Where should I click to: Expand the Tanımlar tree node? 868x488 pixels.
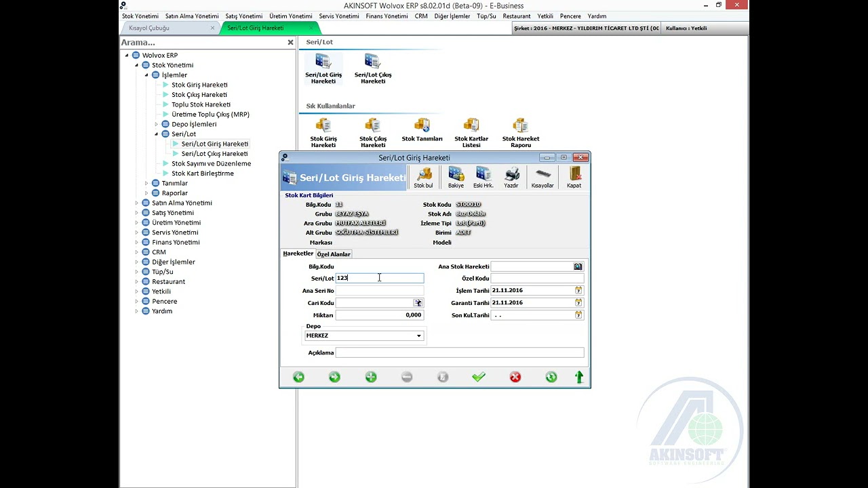point(146,184)
